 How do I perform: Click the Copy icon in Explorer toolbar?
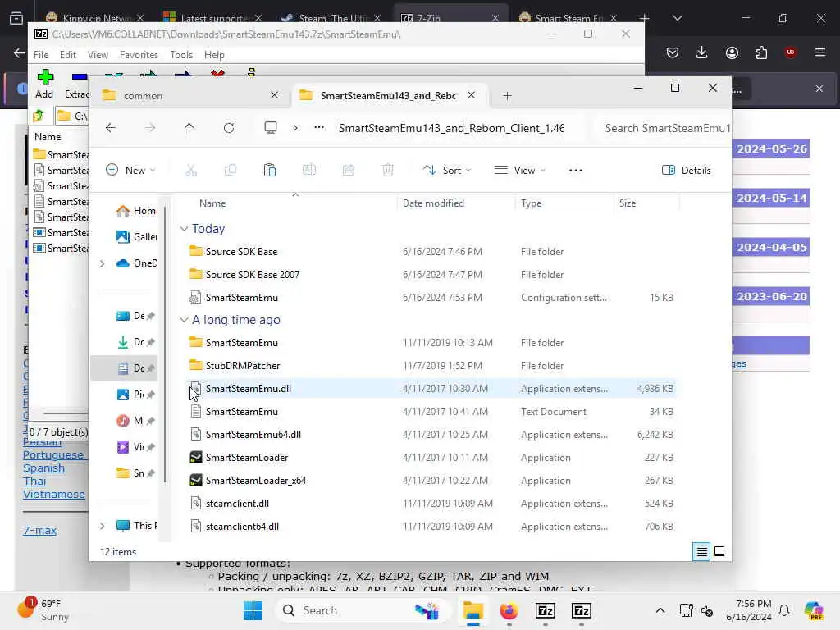[231, 171]
